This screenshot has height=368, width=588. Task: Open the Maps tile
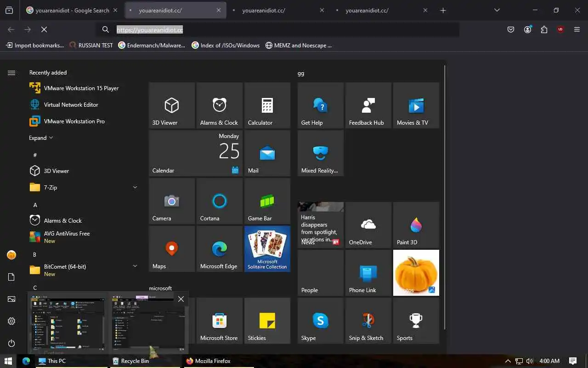click(172, 249)
